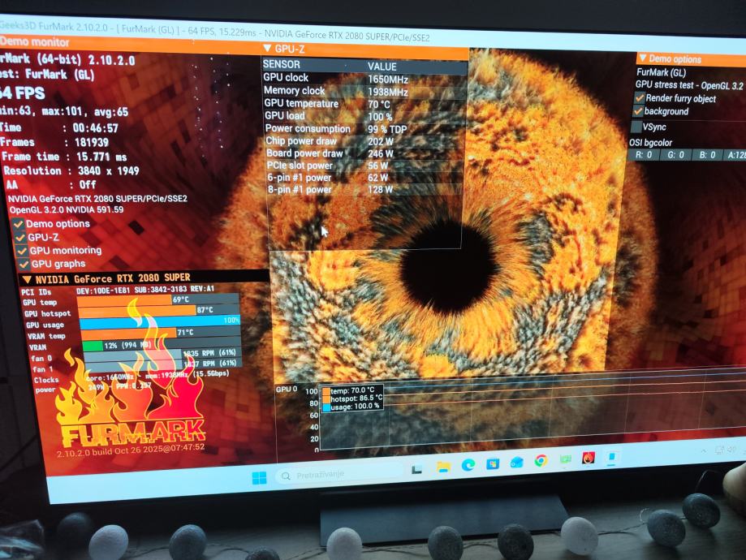Click the Resolution 3840 x 1949 line
The width and height of the screenshot is (746, 560).
tap(71, 170)
